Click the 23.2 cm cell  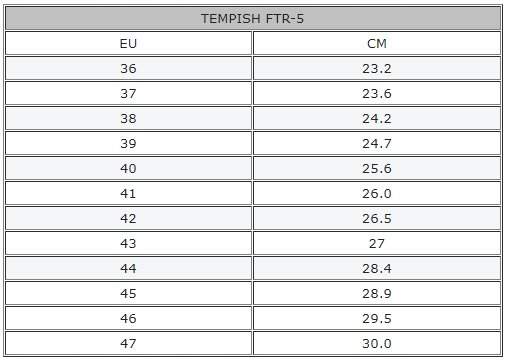(377, 68)
